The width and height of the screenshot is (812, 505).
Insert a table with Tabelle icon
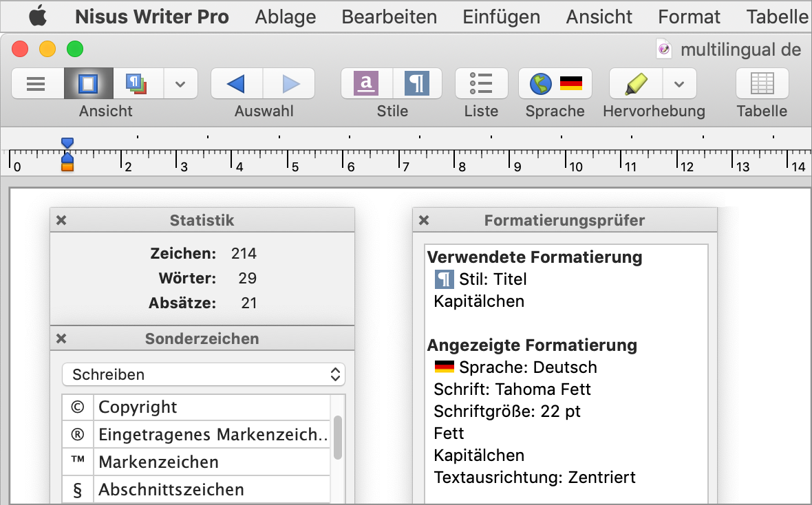coord(762,83)
